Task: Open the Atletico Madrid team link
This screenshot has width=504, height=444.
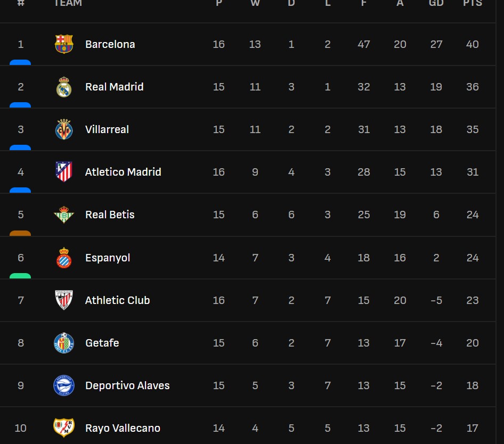Action: 123,172
